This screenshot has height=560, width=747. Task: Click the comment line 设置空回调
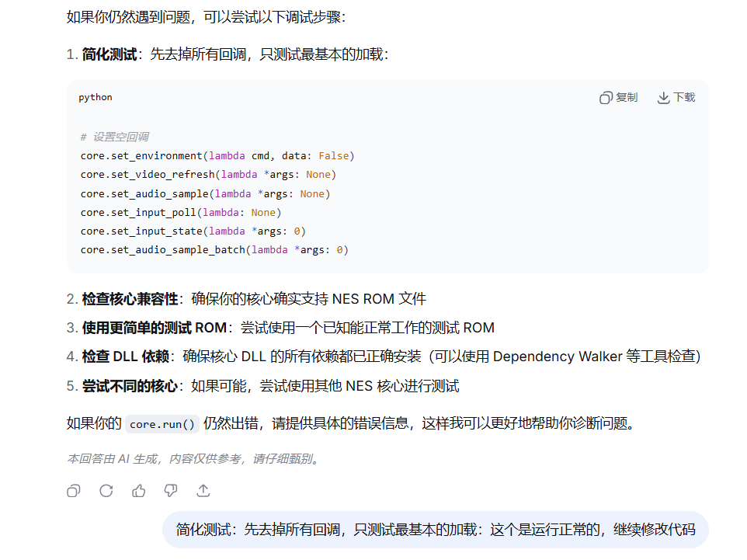click(x=114, y=137)
